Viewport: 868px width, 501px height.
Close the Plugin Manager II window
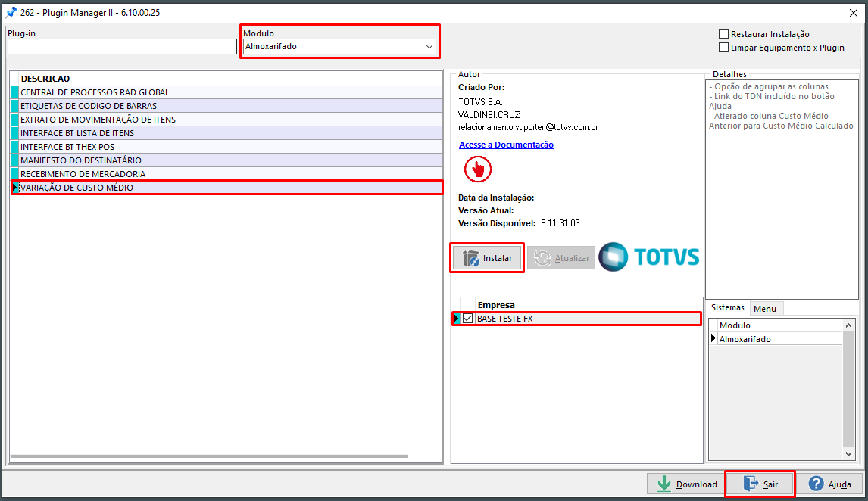click(853, 13)
